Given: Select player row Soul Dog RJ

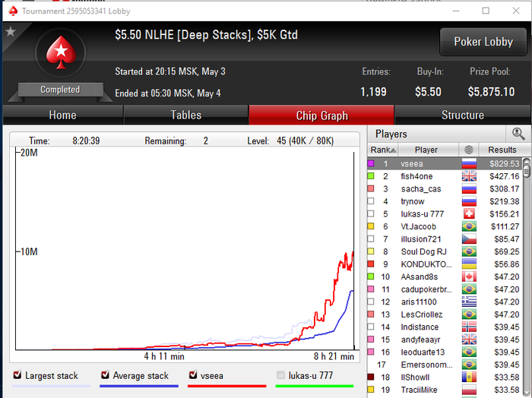Looking at the screenshot, I should click(445, 251).
